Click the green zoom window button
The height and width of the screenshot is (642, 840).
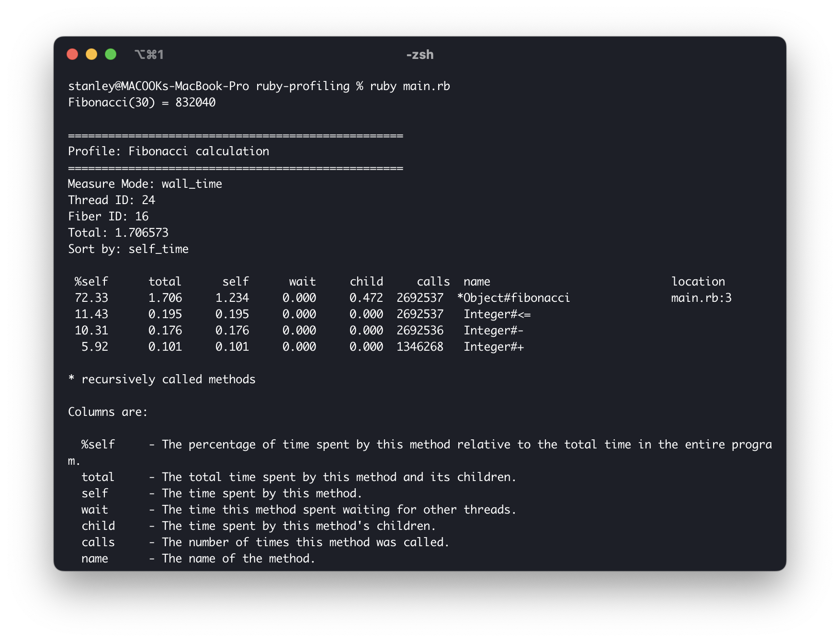point(111,54)
